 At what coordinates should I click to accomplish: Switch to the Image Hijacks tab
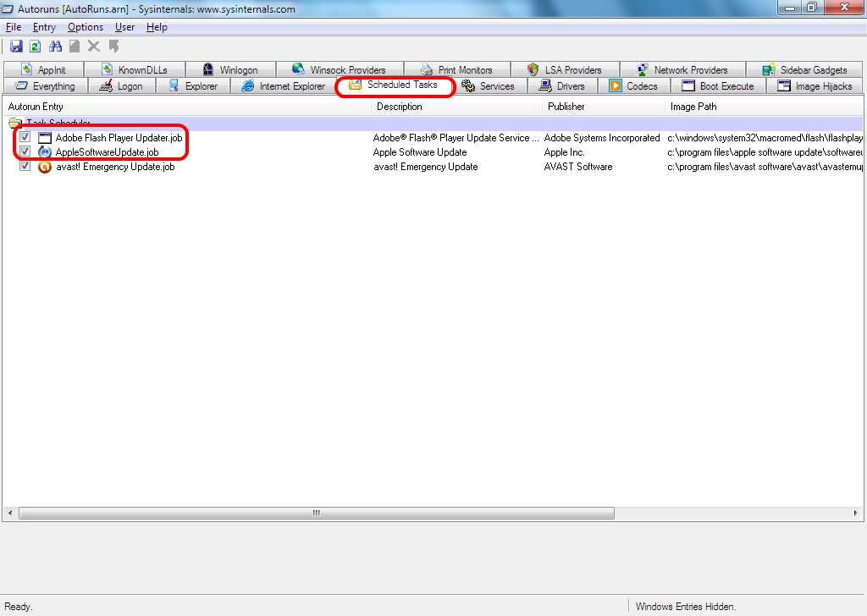point(815,86)
